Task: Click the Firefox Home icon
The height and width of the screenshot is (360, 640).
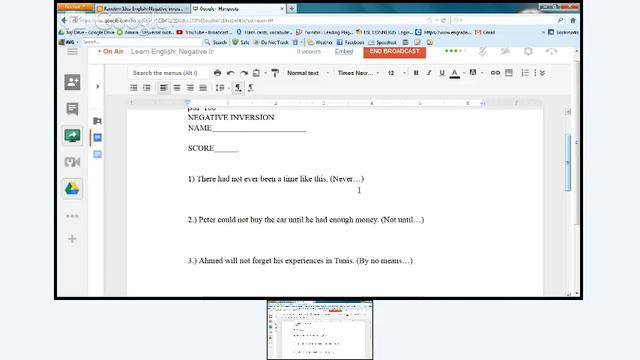Action: point(573,20)
